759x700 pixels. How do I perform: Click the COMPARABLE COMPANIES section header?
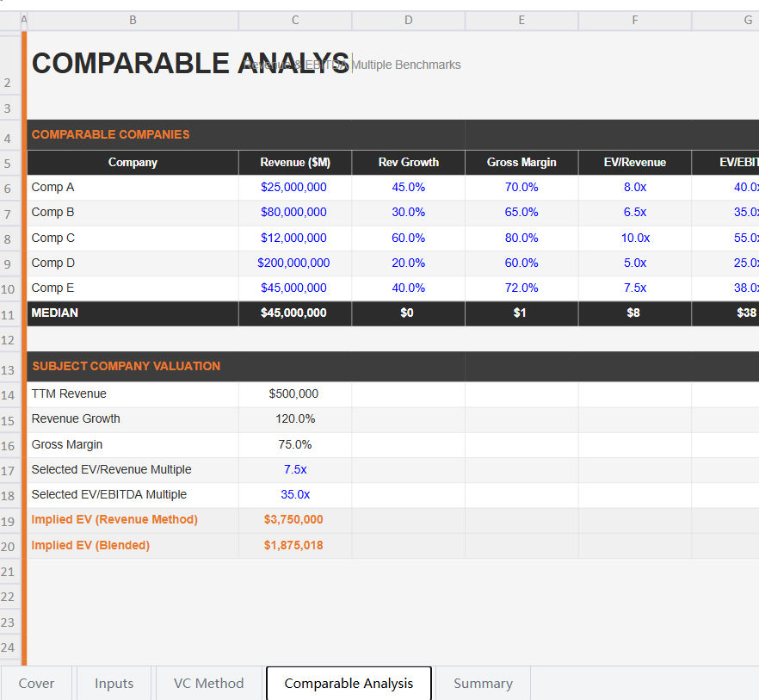[x=111, y=134]
